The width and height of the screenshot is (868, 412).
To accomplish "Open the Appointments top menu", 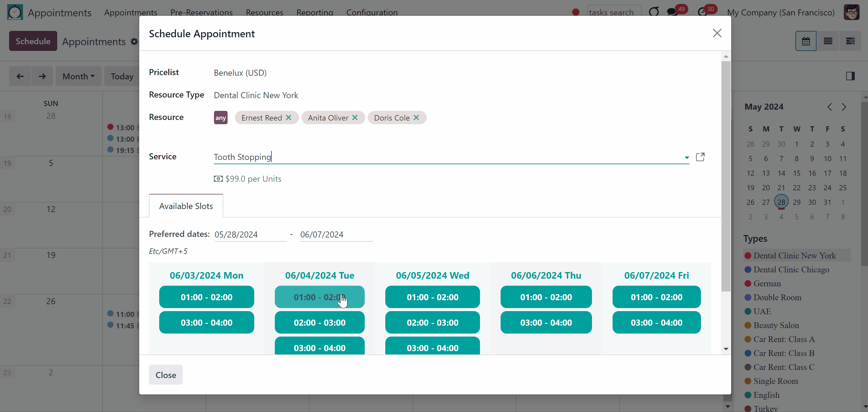I will 131,12.
